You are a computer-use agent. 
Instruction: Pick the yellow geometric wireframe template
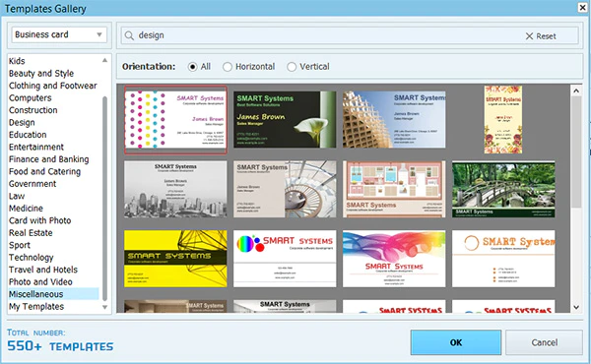click(175, 259)
